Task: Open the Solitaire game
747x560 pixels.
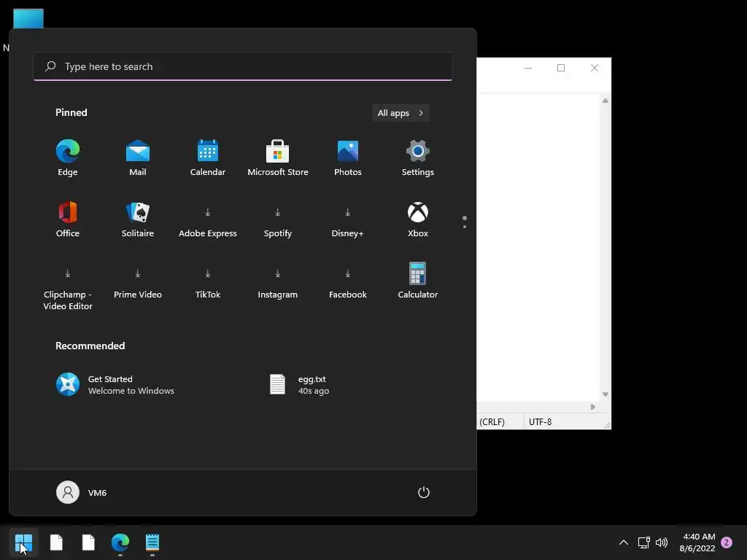Action: (138, 219)
